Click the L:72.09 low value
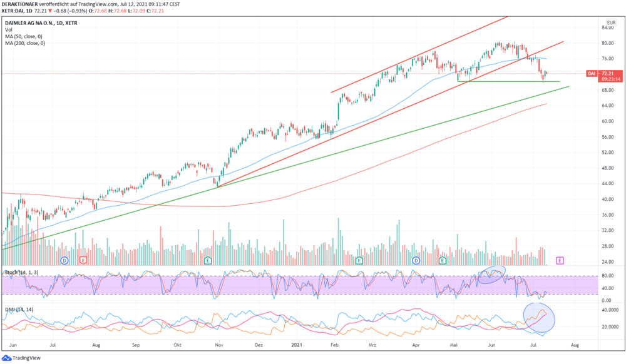 (x=136, y=11)
